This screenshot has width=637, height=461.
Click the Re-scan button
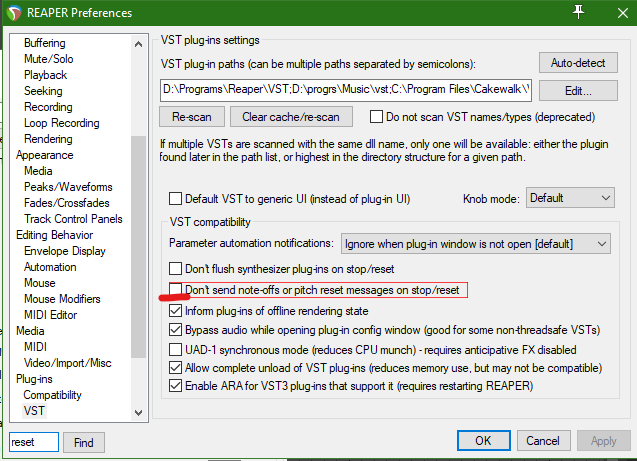pyautogui.click(x=192, y=117)
